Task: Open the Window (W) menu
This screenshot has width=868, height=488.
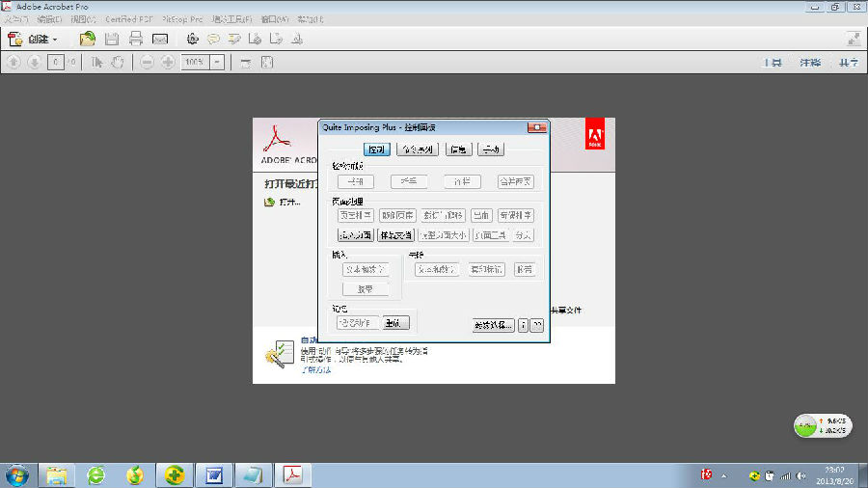Action: 275,19
